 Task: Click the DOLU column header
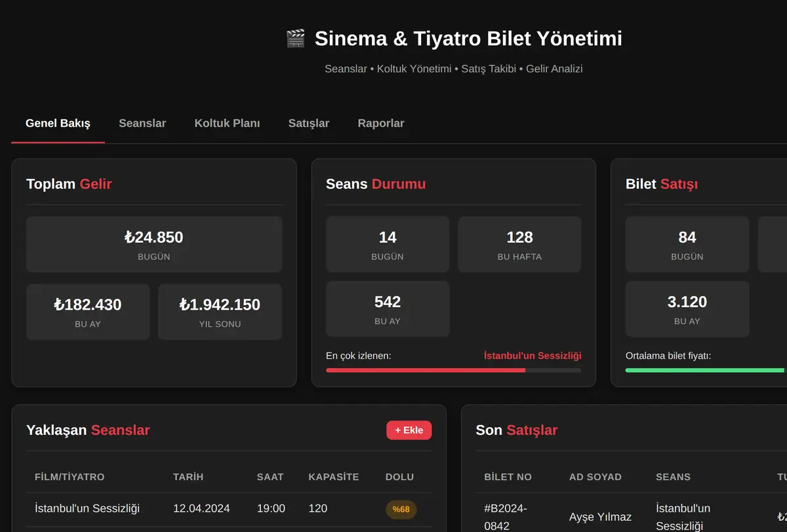[400, 477]
